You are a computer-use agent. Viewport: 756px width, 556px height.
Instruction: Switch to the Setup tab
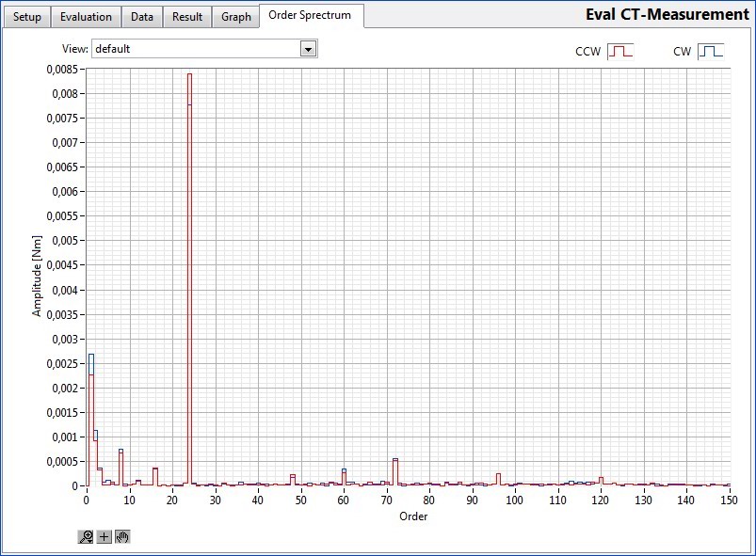click(x=27, y=17)
